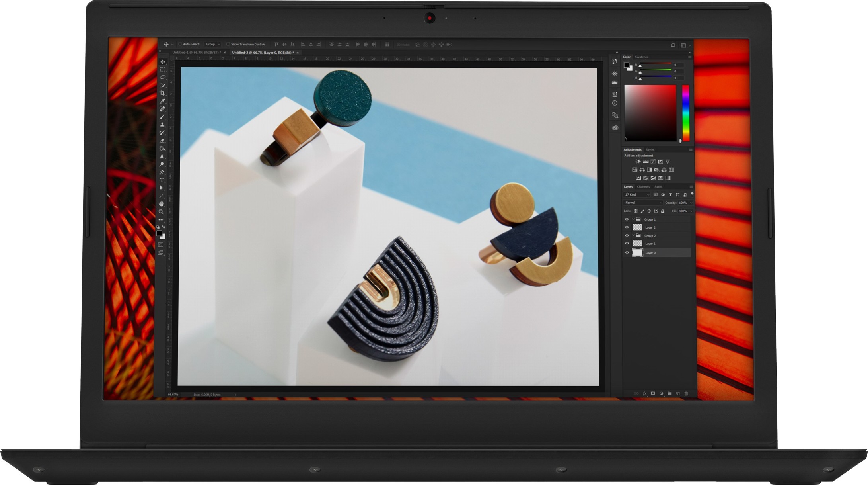Select the Horizontal Type tool
This screenshot has height=485, width=868.
(x=162, y=180)
